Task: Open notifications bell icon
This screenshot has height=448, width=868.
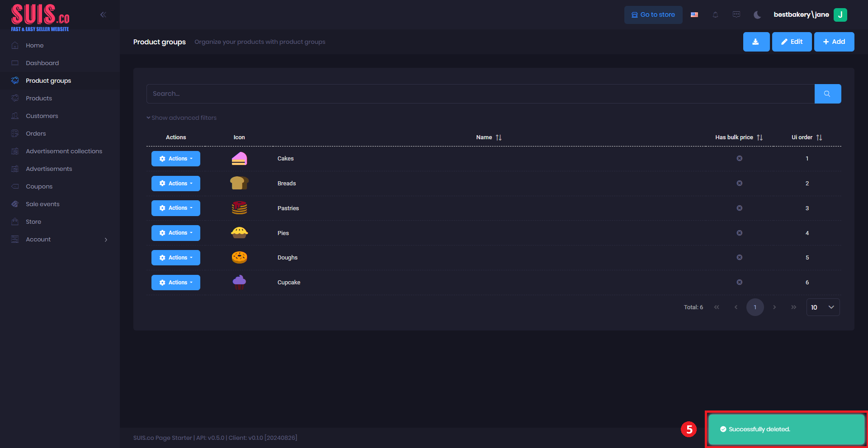Action: pyautogui.click(x=715, y=14)
